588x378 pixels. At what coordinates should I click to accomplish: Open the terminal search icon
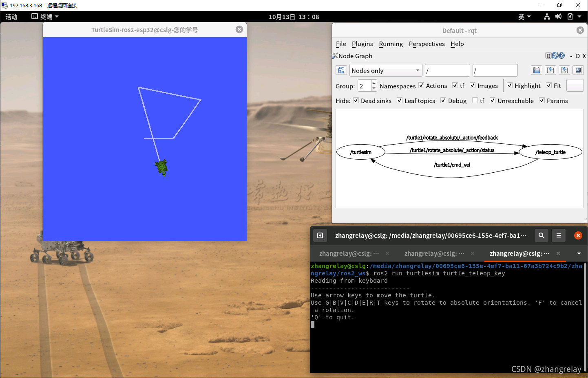pyautogui.click(x=542, y=235)
